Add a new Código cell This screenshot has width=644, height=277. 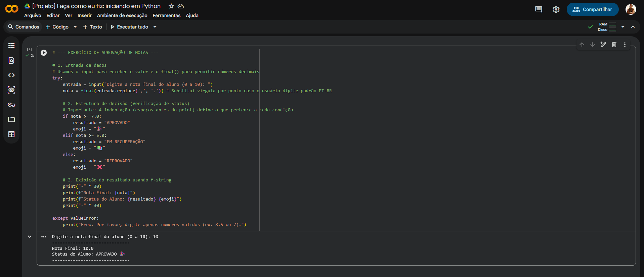[x=57, y=27]
